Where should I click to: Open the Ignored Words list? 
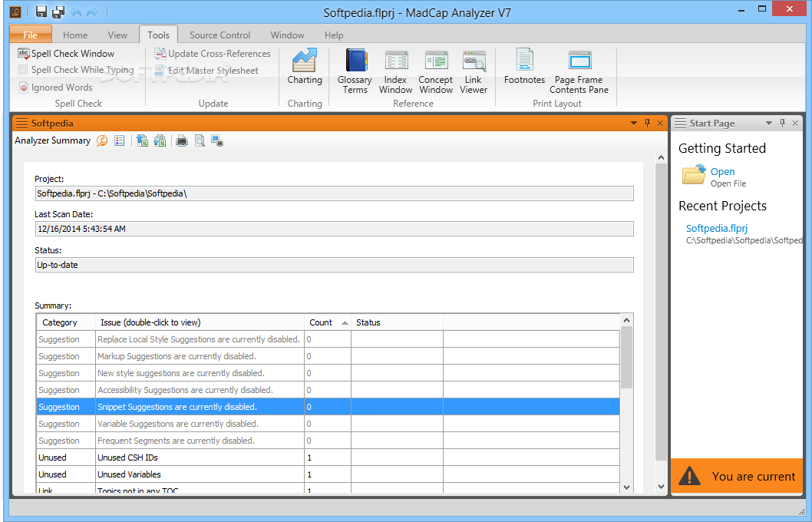(x=56, y=88)
